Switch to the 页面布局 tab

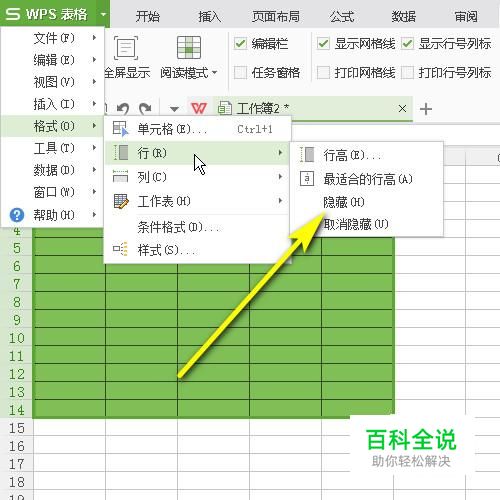pos(275,16)
